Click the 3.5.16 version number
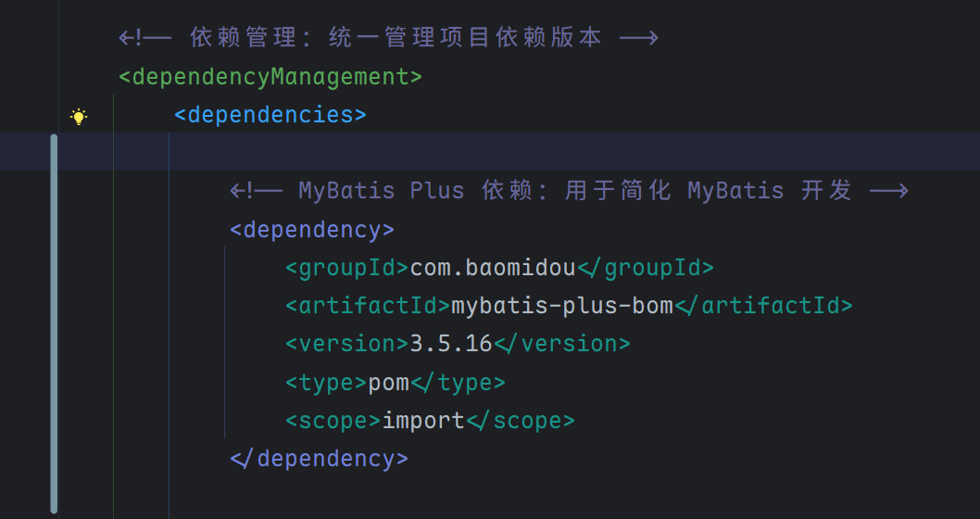 (451, 344)
